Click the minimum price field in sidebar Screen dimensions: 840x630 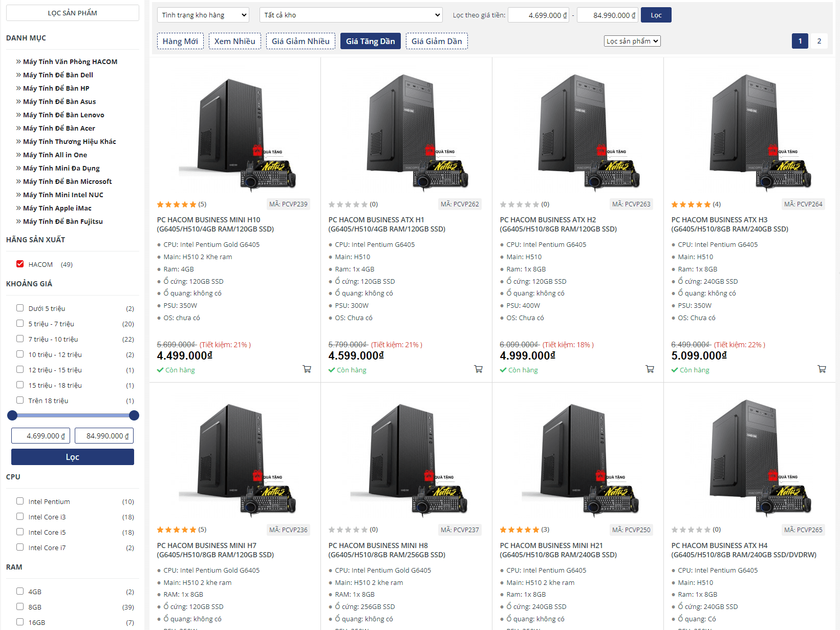point(41,436)
